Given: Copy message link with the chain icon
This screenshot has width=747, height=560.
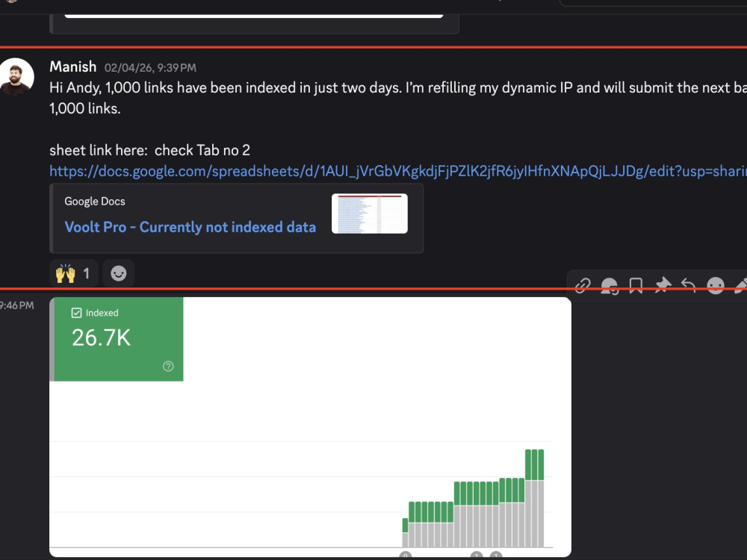Looking at the screenshot, I should 583,285.
